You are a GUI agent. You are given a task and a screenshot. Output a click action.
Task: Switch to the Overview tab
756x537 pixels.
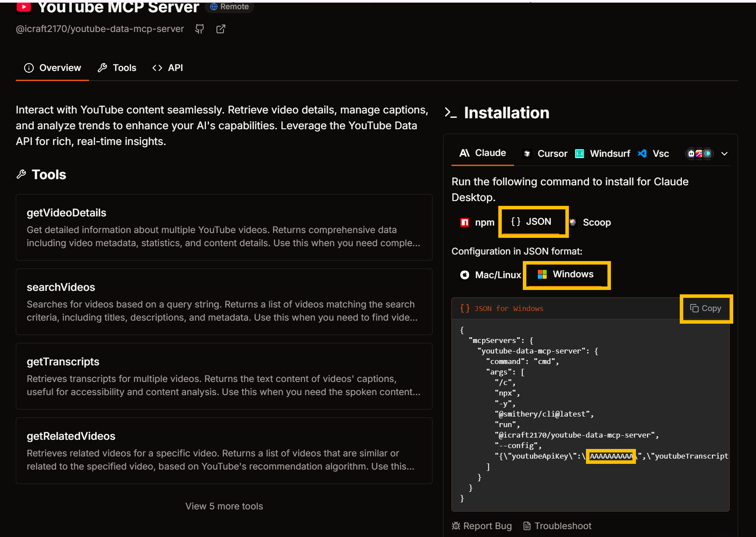pyautogui.click(x=52, y=68)
